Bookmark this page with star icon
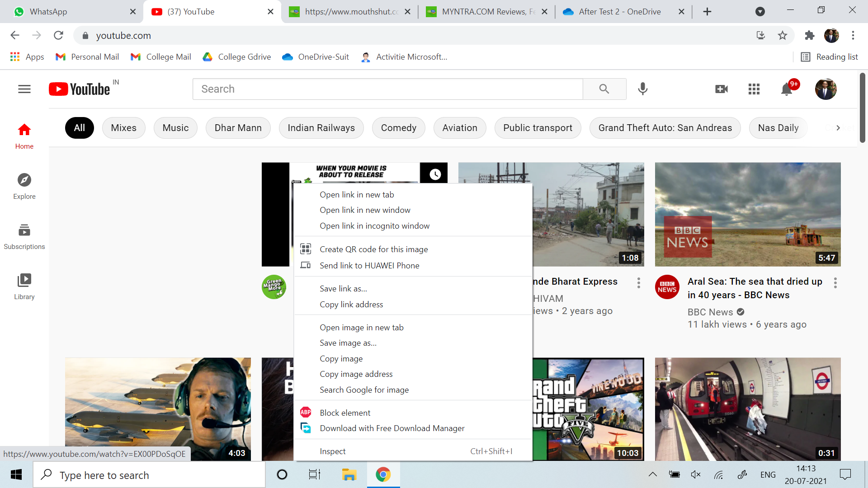Screen dimensions: 868x488 coord(783,35)
